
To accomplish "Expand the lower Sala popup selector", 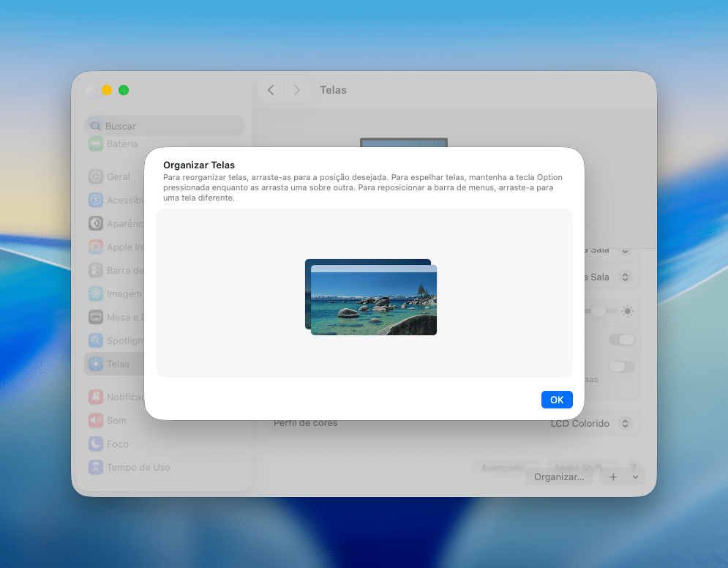I will 625,277.
